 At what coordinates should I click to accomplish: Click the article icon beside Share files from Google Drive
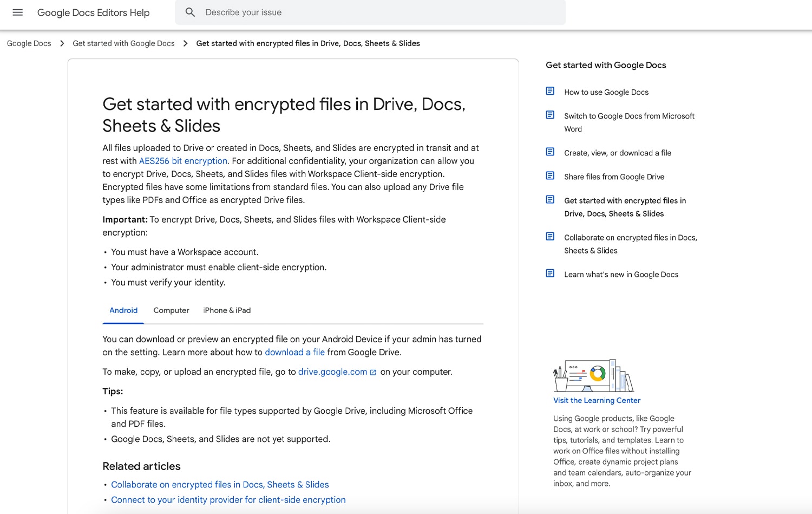tap(550, 175)
